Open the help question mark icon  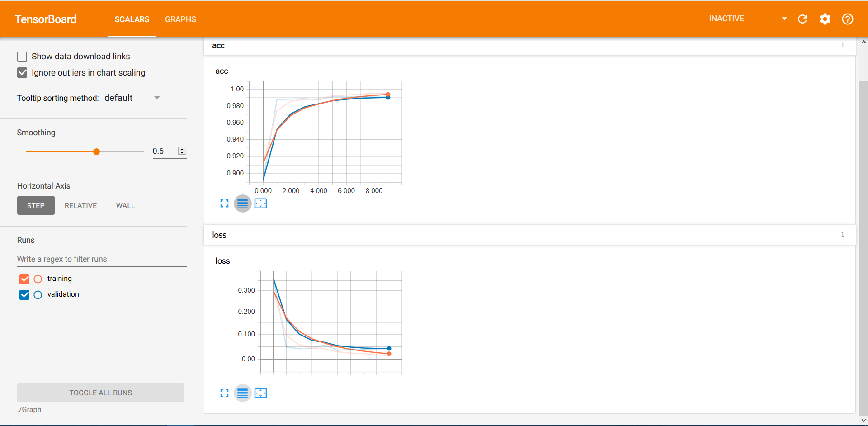[x=848, y=19]
